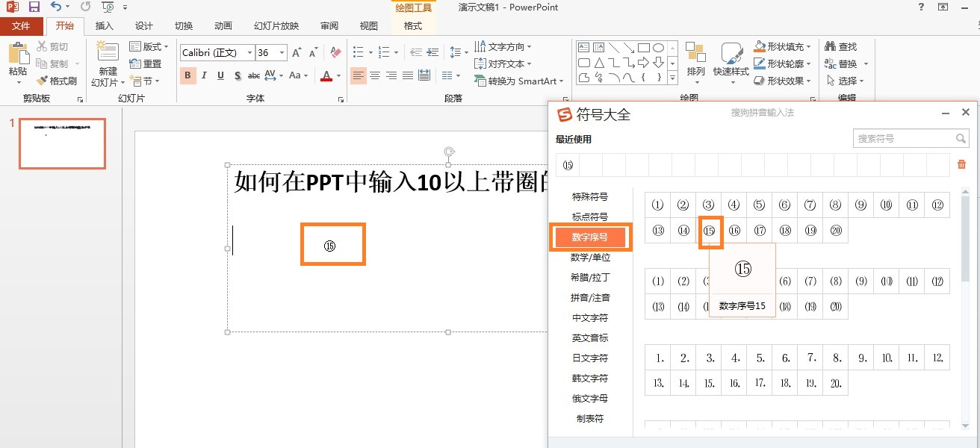
Task: Toggle text shadow
Action: 238,75
